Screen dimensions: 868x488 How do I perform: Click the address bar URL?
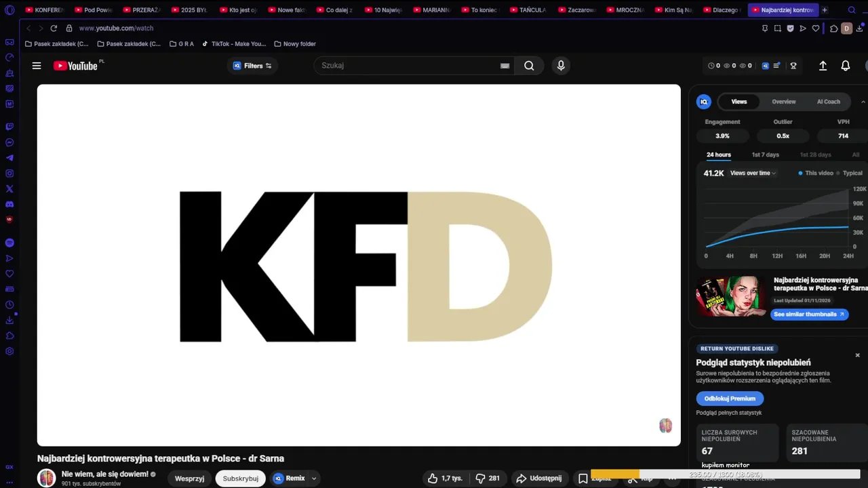(116, 28)
